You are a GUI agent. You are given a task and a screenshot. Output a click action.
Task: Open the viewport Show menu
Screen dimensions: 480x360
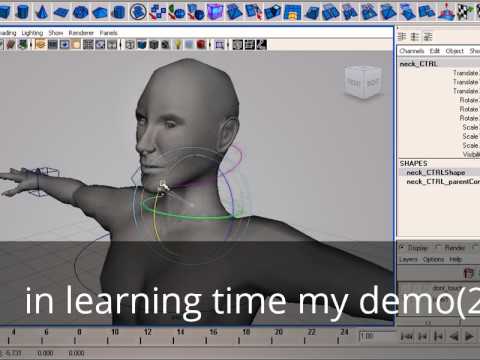(56, 33)
